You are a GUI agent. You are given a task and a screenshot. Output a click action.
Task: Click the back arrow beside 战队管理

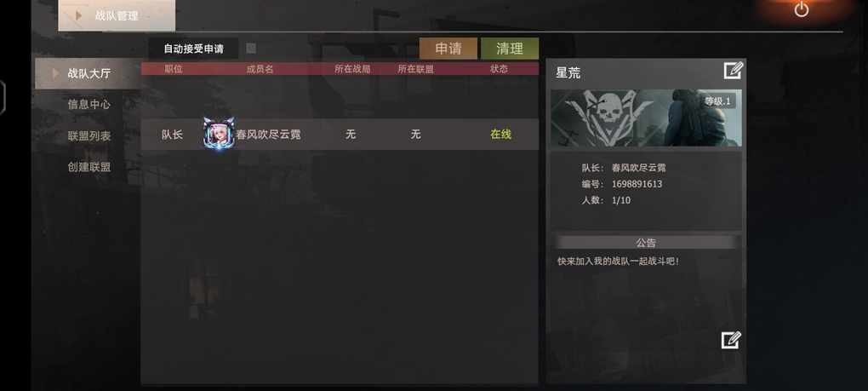point(78,15)
